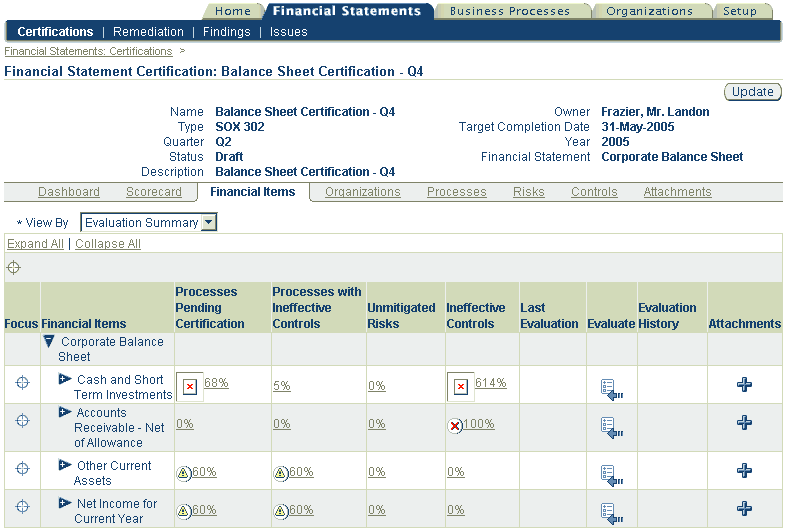Switch to the Processes subtab
This screenshot has width=788, height=530.
pyautogui.click(x=457, y=192)
